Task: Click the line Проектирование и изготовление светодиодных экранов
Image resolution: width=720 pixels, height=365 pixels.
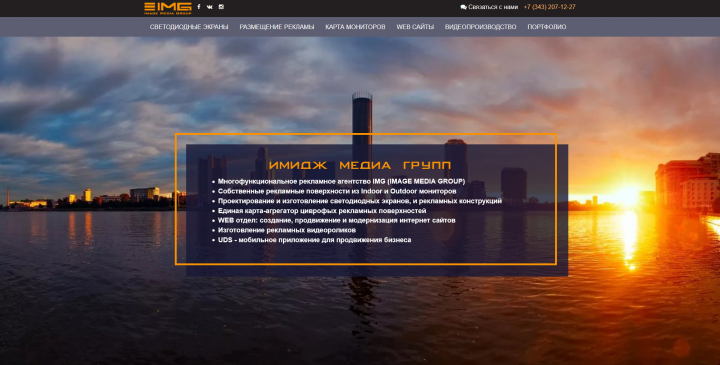Action: pos(360,201)
